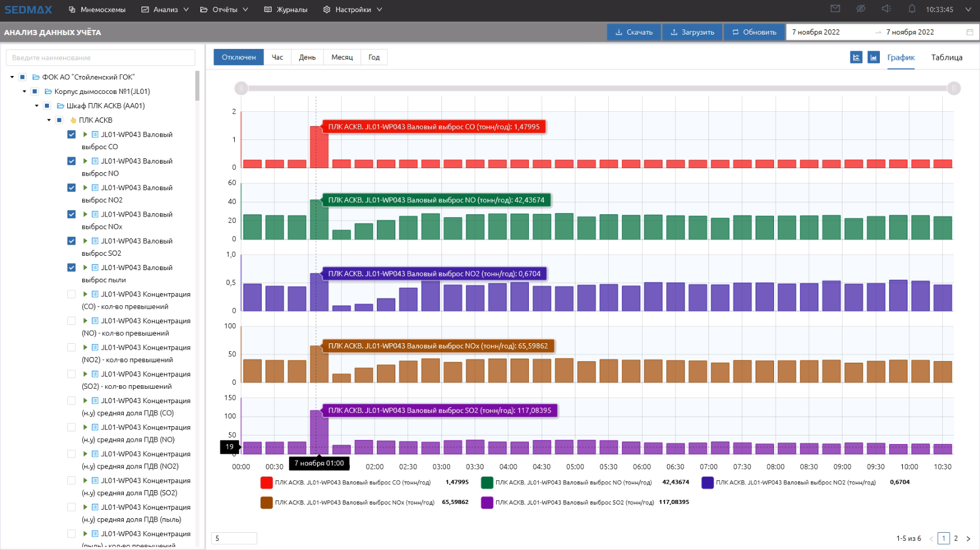
Task: Open the Журналы menu item
Action: coord(286,10)
